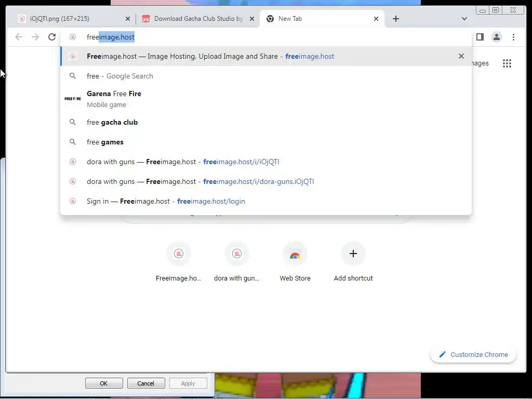Click the site favicon in the address bar
The height and width of the screenshot is (399, 532).
coord(73,37)
